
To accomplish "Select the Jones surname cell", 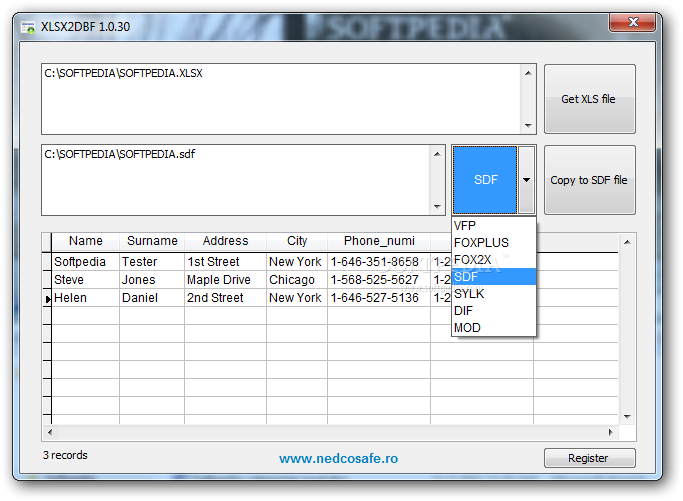I will (x=152, y=280).
